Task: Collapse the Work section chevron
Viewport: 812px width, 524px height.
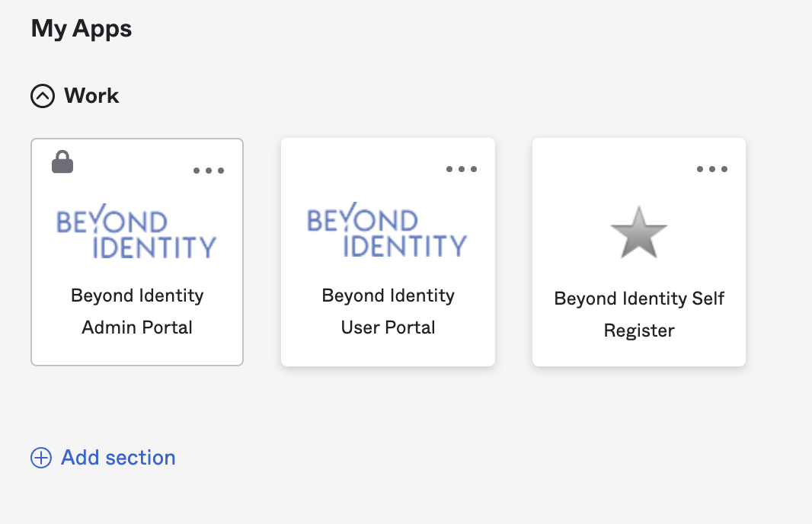Action: pyautogui.click(x=43, y=96)
